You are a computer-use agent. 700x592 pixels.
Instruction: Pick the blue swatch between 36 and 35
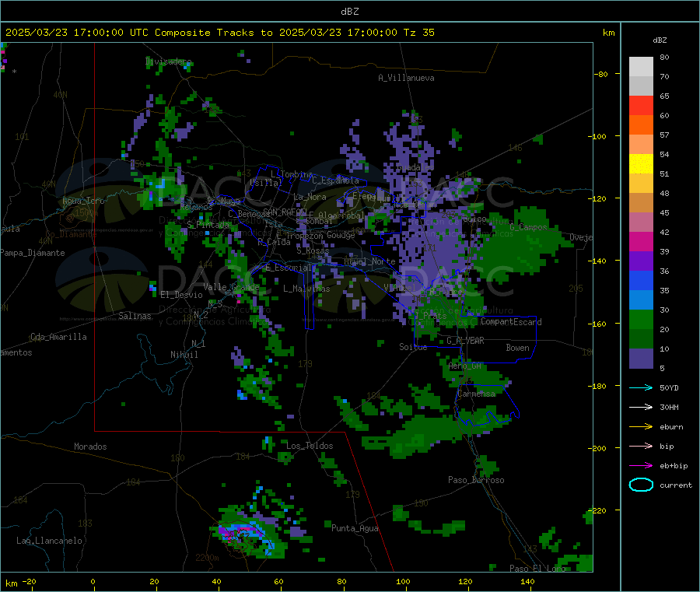641,280
